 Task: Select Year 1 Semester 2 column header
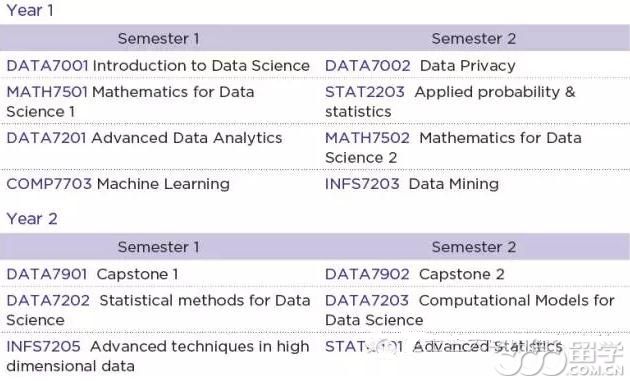(x=474, y=39)
